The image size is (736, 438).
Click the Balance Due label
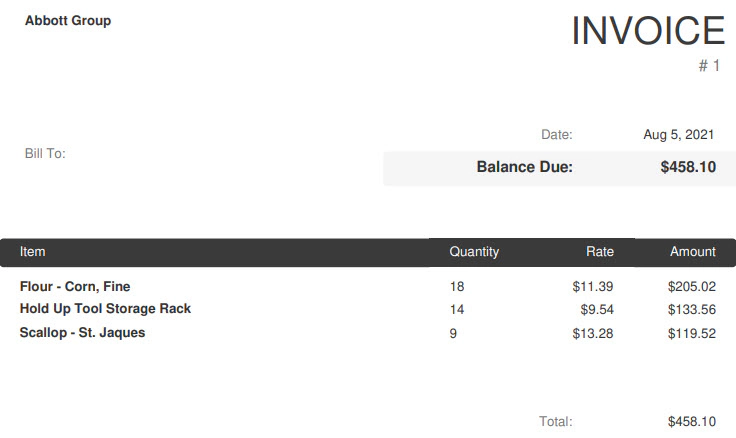click(525, 167)
